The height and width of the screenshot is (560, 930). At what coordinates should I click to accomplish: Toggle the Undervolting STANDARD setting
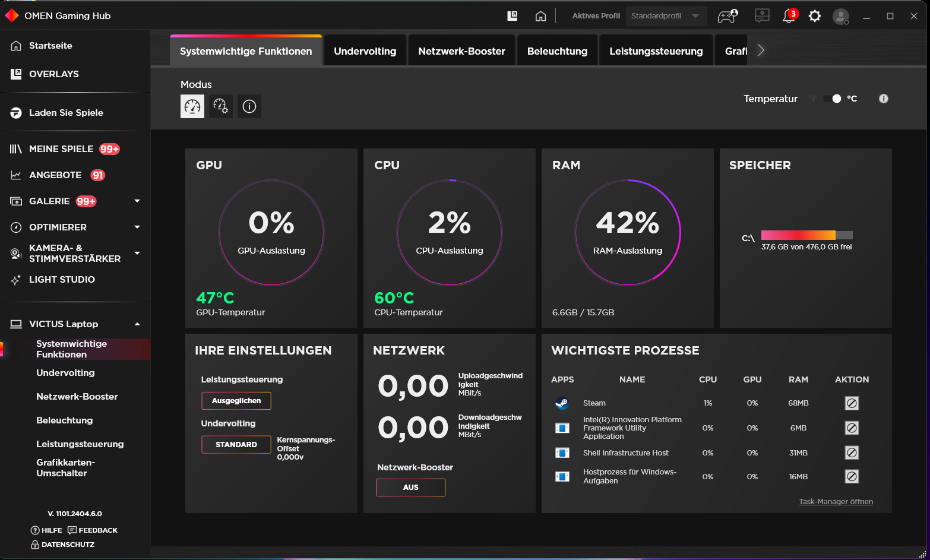(236, 445)
